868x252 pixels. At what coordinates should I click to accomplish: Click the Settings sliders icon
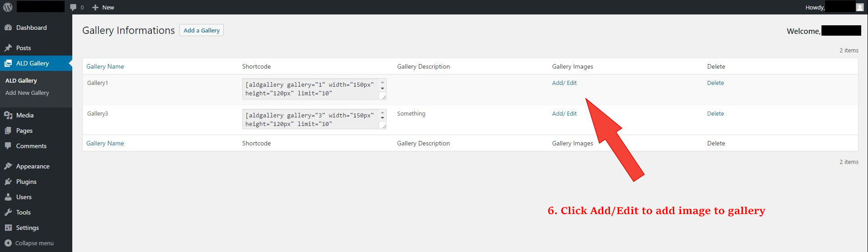pos(8,228)
